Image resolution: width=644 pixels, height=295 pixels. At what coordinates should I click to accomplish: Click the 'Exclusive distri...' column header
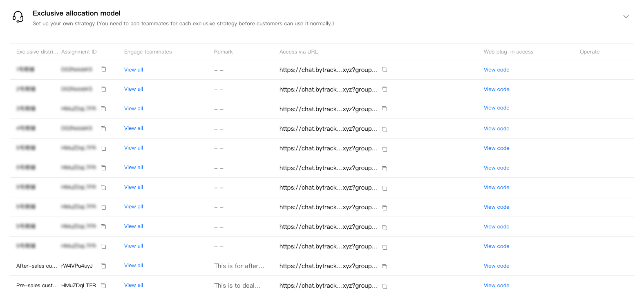point(37,52)
